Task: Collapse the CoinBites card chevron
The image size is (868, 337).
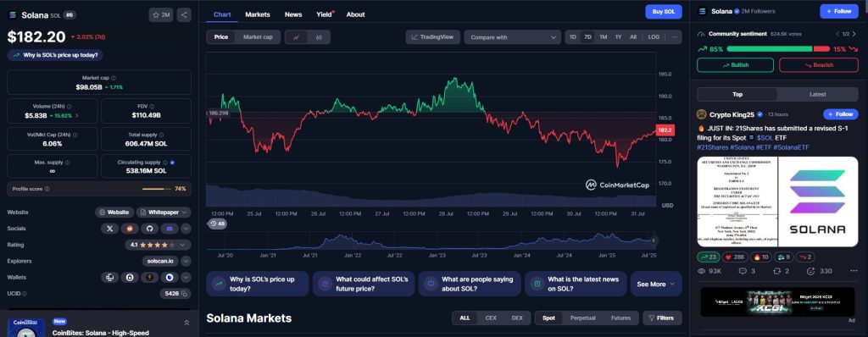Action: [x=186, y=323]
